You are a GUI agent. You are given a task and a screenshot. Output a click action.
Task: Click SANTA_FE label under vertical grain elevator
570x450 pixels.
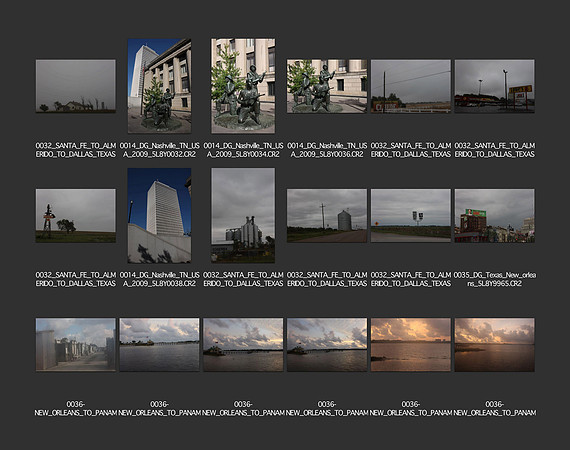pyautogui.click(x=243, y=279)
